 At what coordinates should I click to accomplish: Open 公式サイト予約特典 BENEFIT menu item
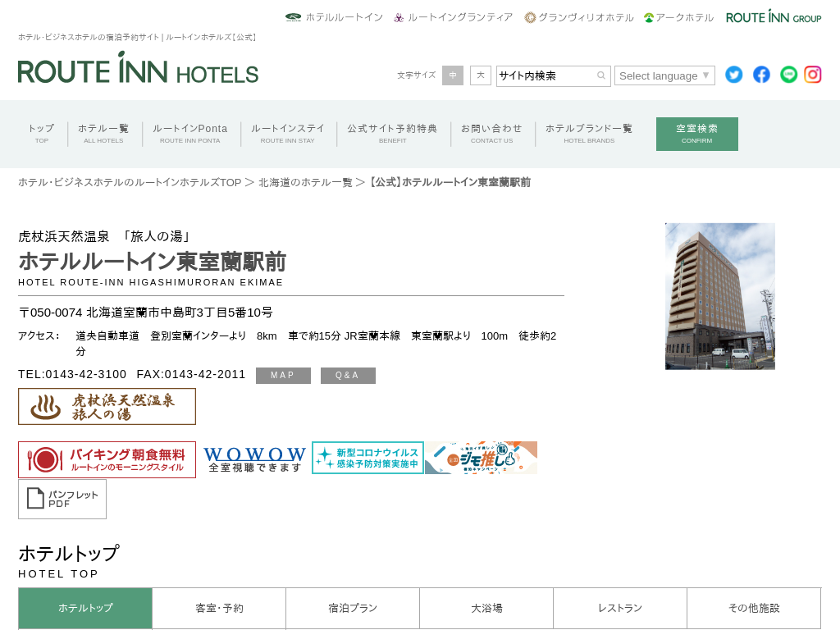click(x=393, y=134)
